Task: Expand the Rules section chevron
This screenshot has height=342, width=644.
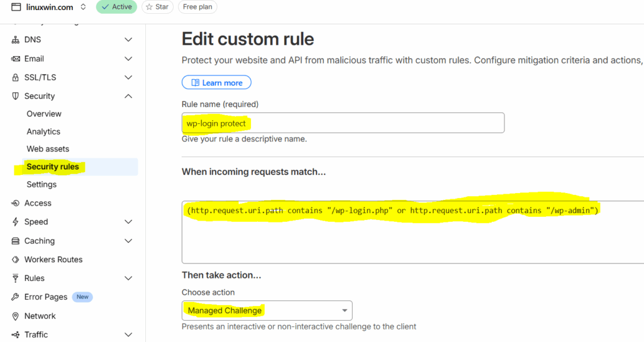Action: click(128, 279)
